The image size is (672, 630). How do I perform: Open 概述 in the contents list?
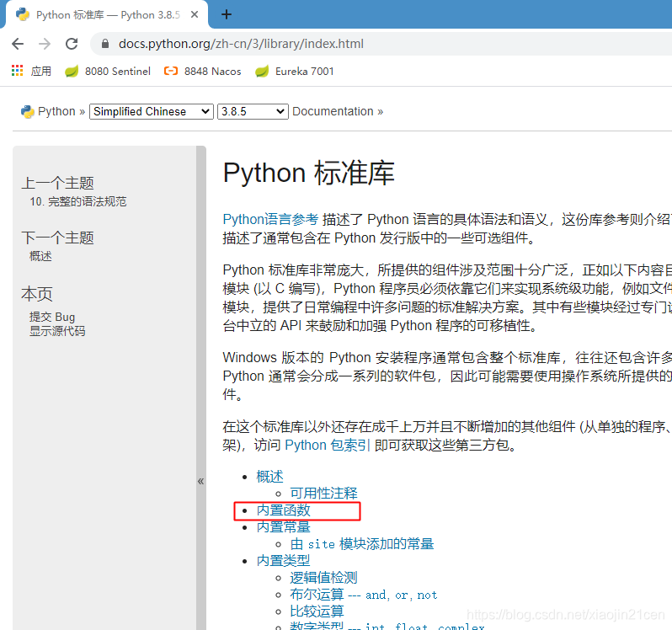(x=270, y=477)
